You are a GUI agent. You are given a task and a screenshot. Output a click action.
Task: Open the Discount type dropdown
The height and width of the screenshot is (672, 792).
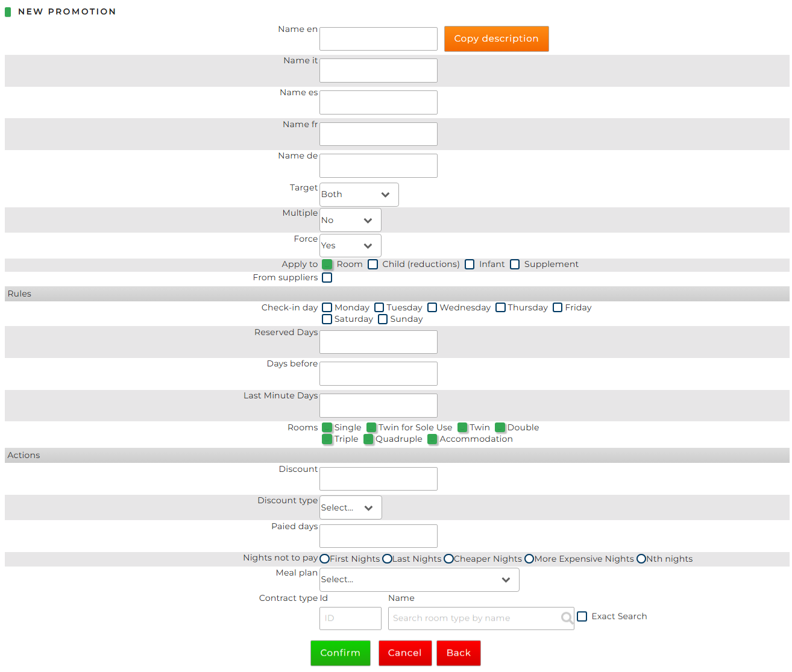[350, 508]
